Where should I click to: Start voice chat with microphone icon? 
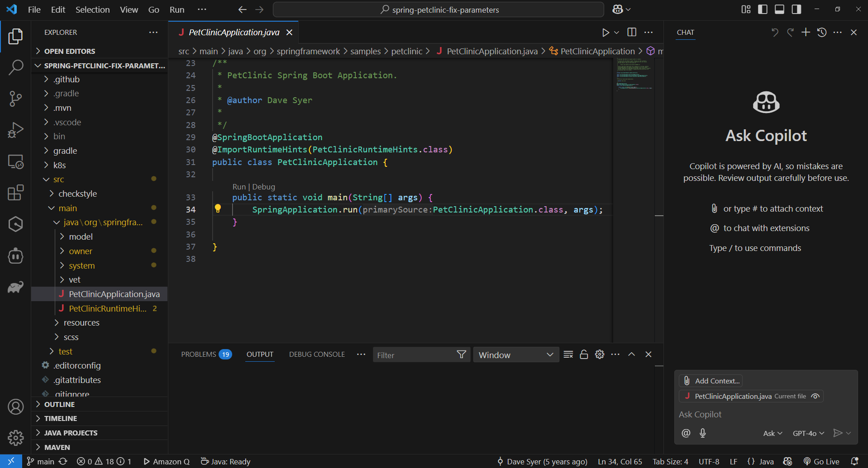point(702,433)
